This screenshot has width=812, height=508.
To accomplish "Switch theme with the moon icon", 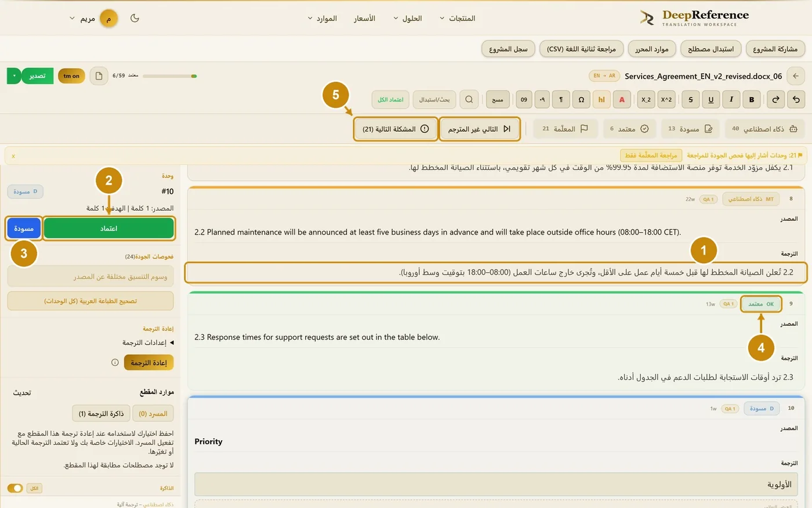I will pyautogui.click(x=135, y=18).
